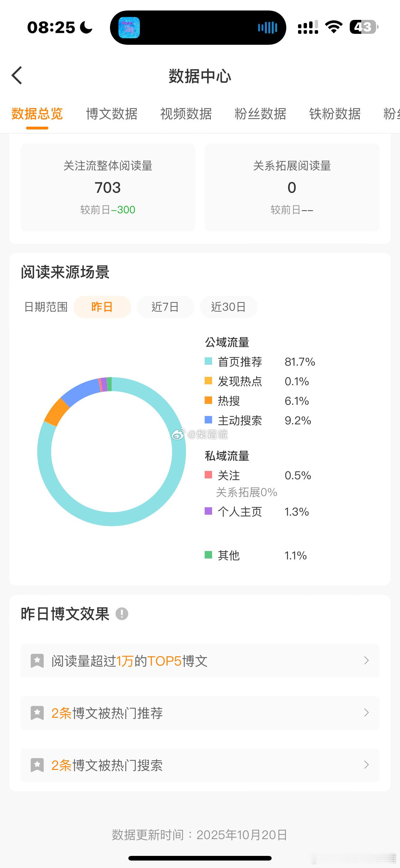Viewport: 400px width, 868px height.
Task: Open the 关系拓展阅读量 card
Action: click(x=292, y=187)
